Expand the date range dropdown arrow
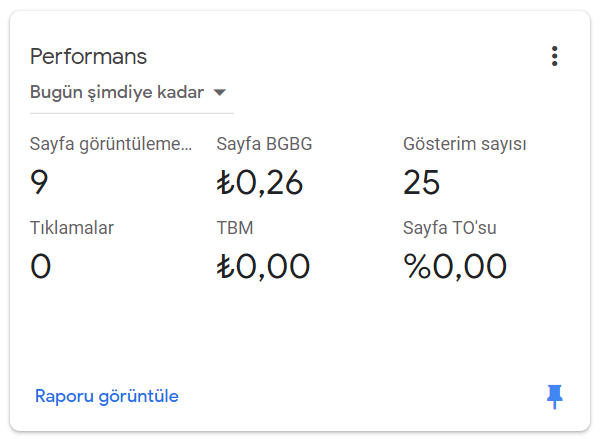The image size is (602, 439). pos(220,93)
